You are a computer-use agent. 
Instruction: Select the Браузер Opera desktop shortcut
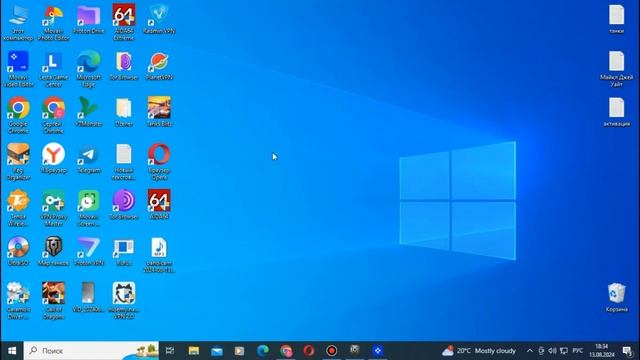pyautogui.click(x=159, y=162)
